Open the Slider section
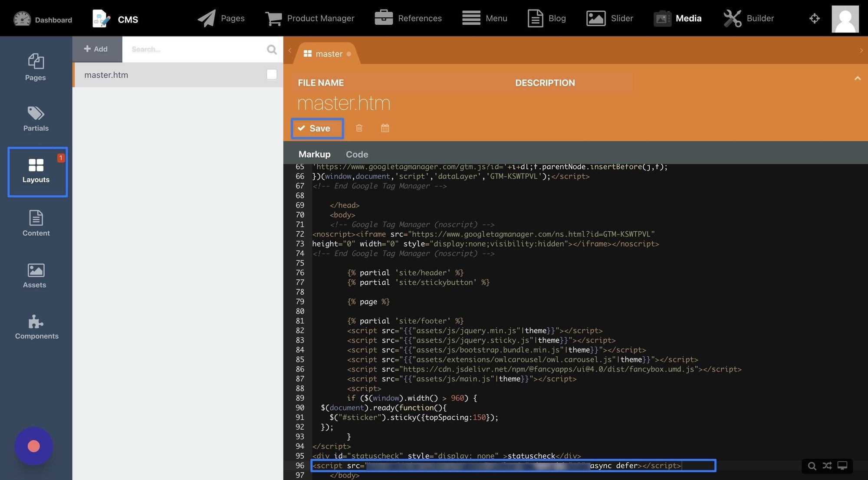868x480 pixels. coord(609,18)
